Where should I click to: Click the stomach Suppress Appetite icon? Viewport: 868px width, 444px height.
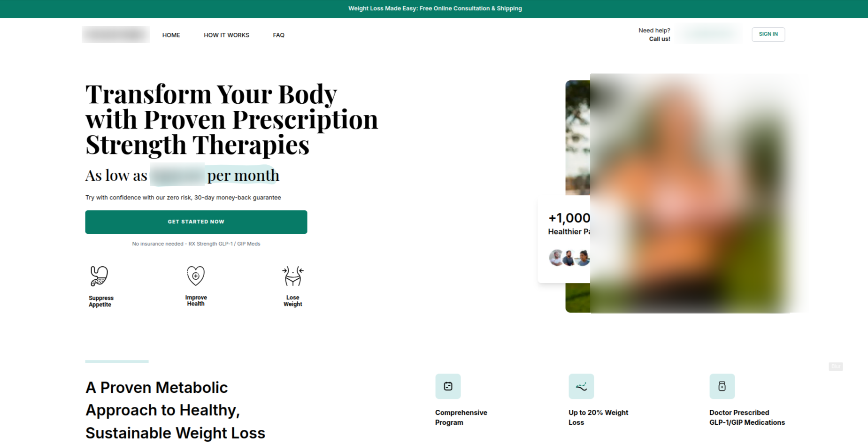pos(99,276)
